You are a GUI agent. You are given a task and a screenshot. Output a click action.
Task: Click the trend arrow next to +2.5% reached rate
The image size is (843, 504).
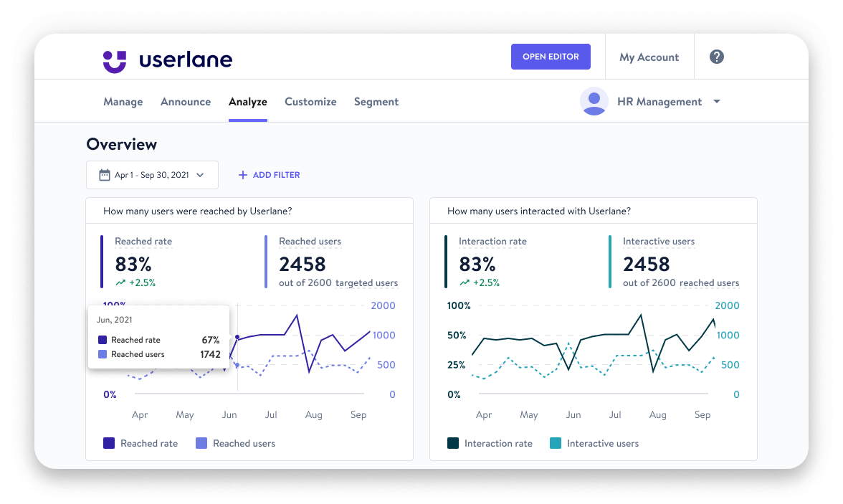point(119,282)
